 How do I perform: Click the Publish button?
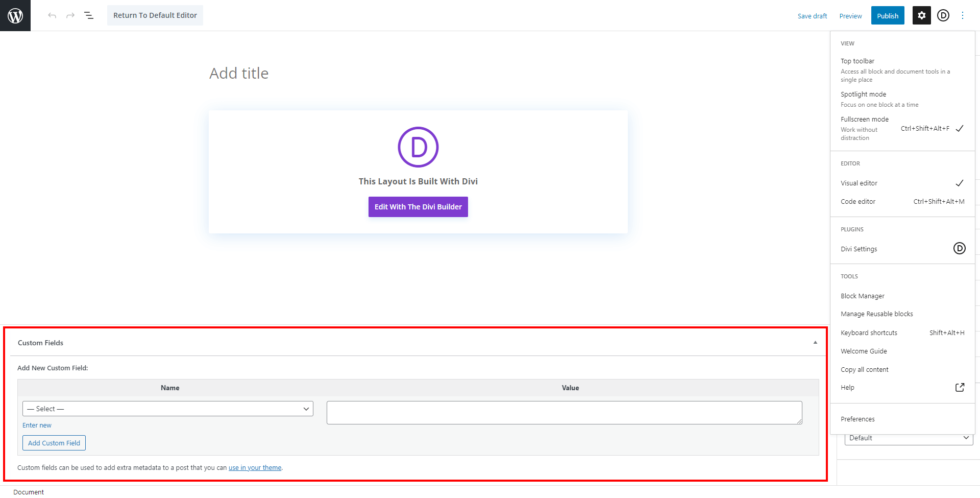click(x=888, y=16)
